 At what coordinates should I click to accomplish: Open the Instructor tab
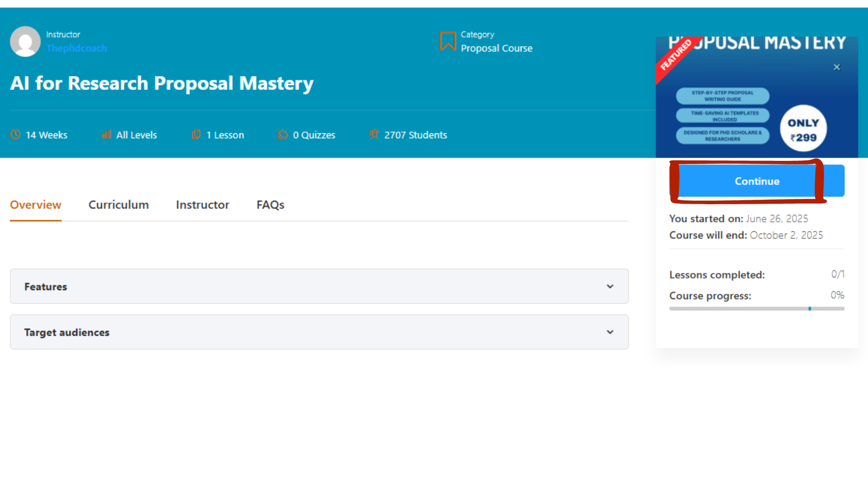tap(203, 205)
